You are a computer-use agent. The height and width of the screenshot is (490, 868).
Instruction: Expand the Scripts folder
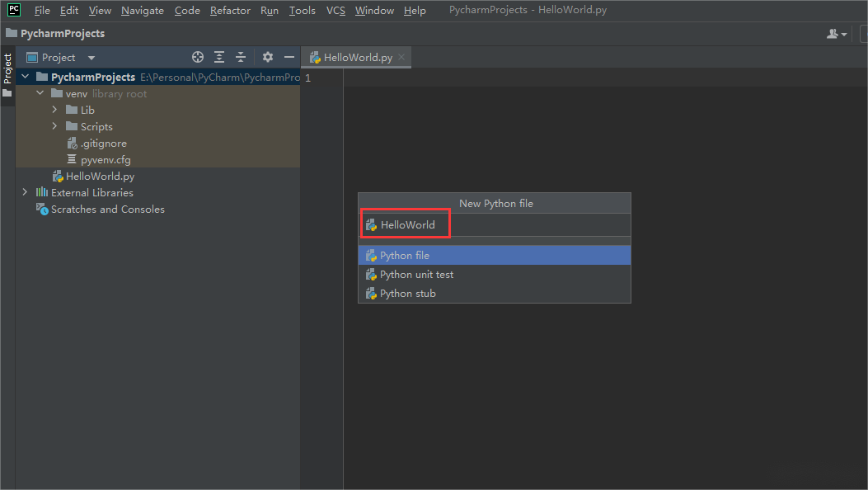(54, 126)
